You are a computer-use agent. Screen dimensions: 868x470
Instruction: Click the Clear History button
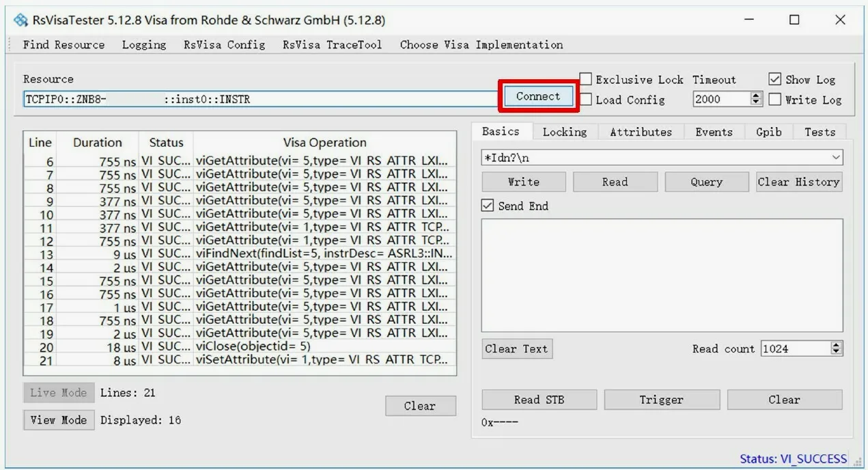coord(799,182)
